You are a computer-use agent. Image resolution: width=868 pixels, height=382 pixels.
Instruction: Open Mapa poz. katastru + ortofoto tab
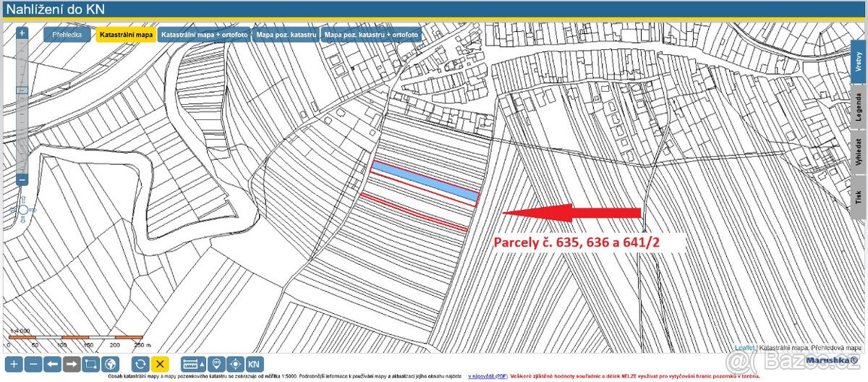click(371, 35)
